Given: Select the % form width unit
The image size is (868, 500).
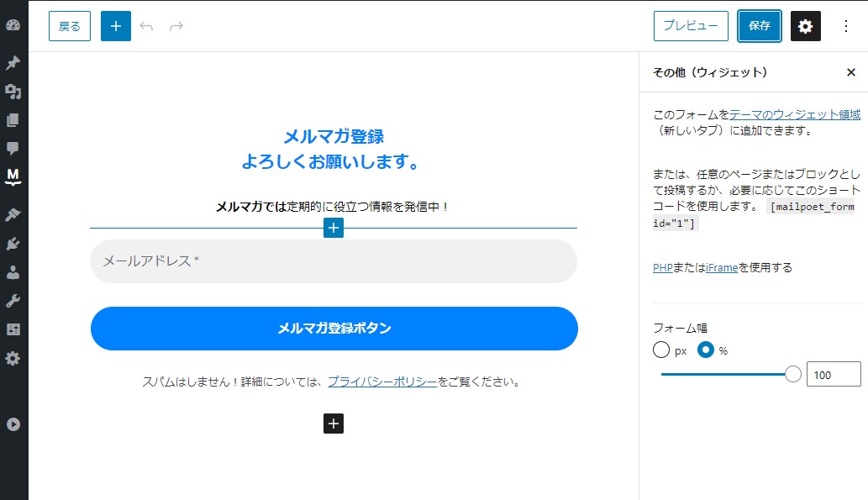Looking at the screenshot, I should (x=706, y=350).
